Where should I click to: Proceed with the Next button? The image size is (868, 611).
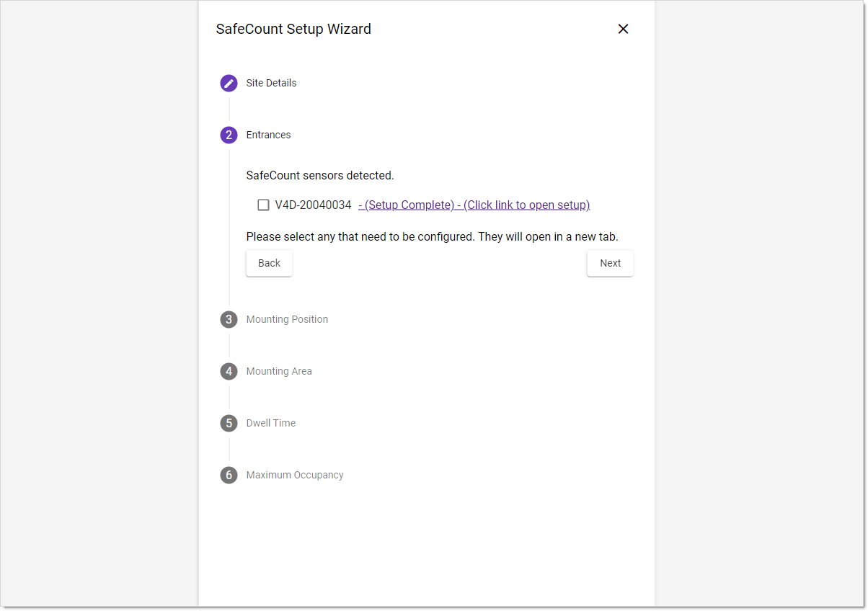[x=610, y=263]
